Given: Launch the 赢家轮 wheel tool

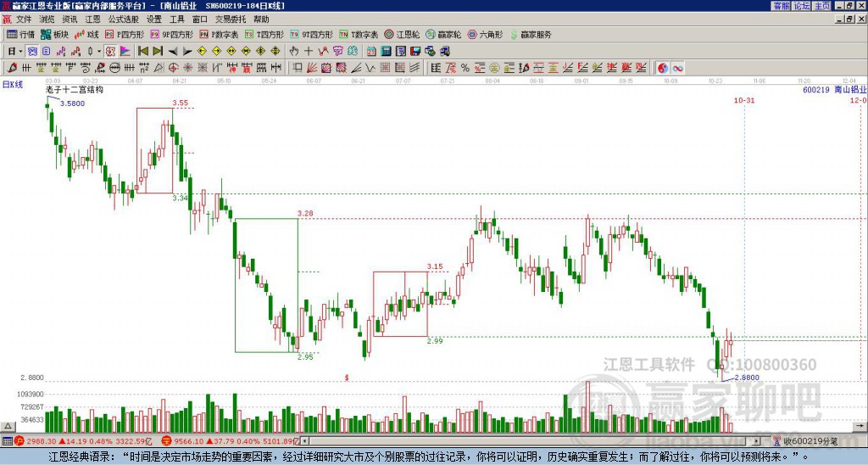Looking at the screenshot, I should 444,34.
